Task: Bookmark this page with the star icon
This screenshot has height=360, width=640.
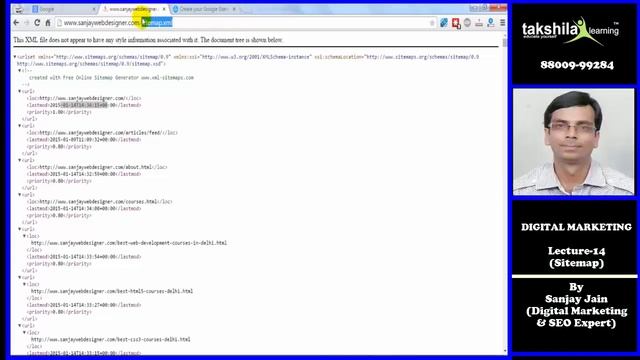Action: point(432,23)
